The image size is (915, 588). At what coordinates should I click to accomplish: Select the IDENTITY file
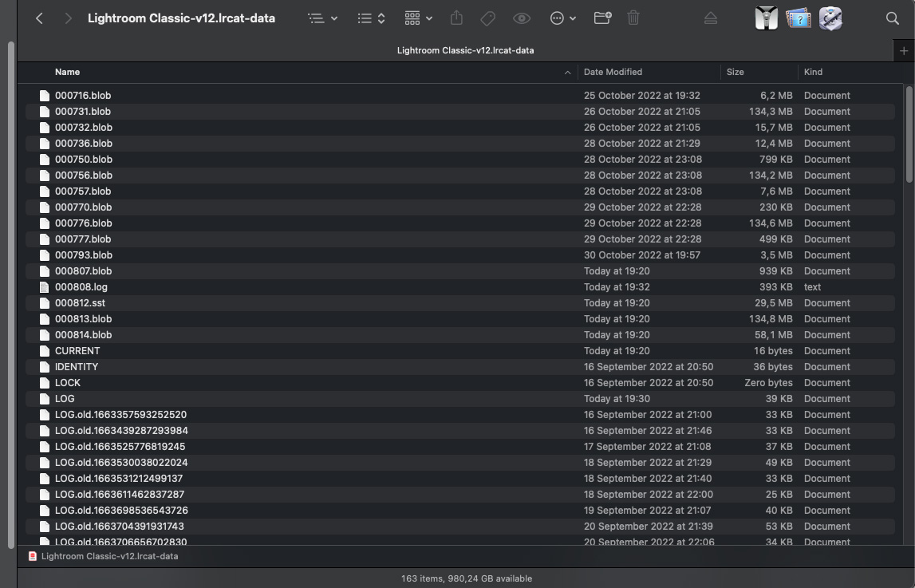[x=460, y=367]
